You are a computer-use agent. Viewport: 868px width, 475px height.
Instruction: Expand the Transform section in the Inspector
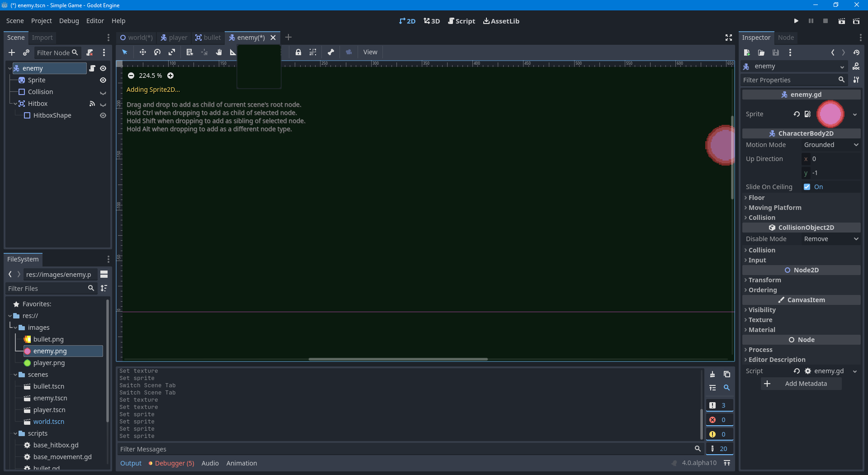point(765,280)
